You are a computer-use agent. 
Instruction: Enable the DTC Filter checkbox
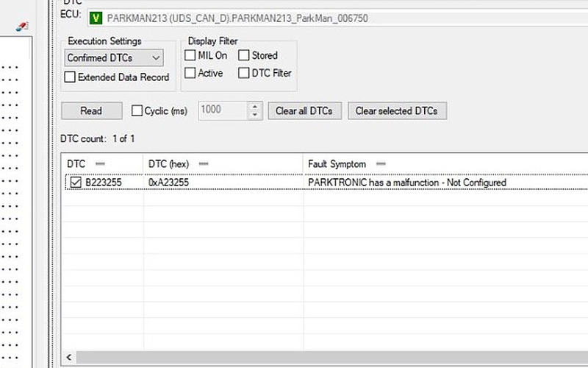coord(244,73)
